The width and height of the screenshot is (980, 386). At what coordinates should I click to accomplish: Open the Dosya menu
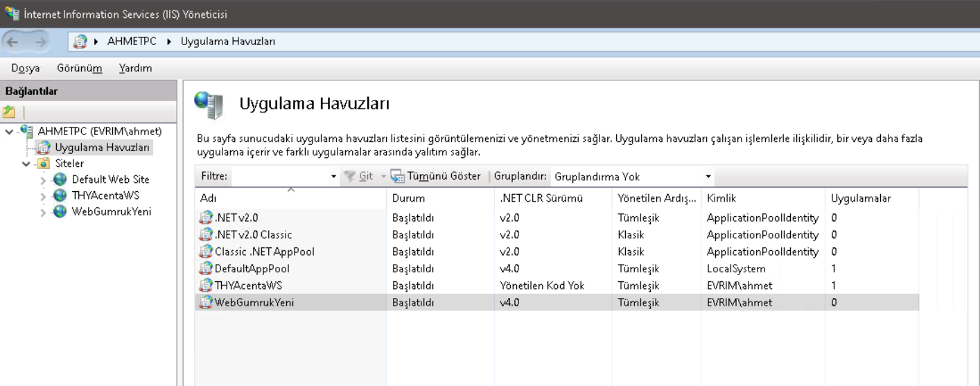tap(26, 68)
